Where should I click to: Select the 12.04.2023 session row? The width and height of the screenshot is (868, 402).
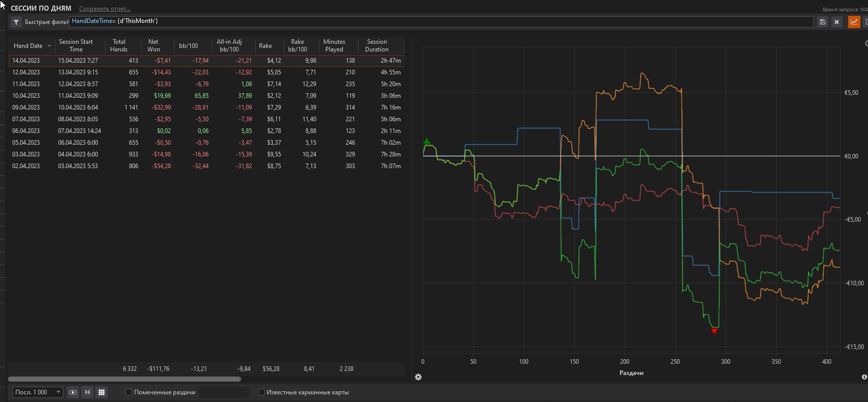point(206,72)
